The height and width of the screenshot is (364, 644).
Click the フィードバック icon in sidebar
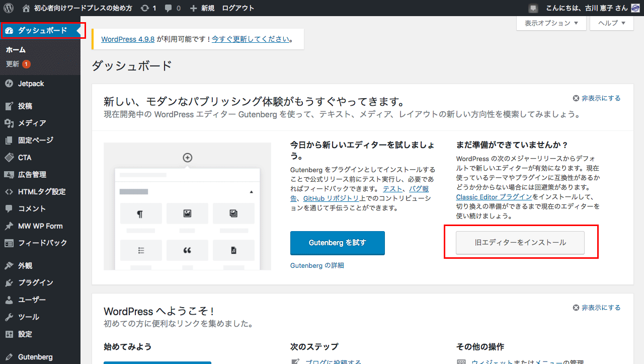(x=9, y=243)
